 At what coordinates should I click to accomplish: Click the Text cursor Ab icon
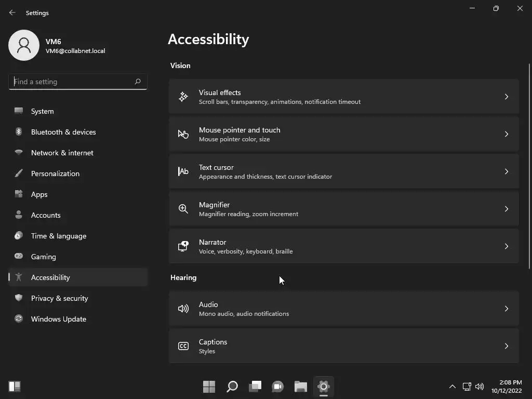click(183, 171)
